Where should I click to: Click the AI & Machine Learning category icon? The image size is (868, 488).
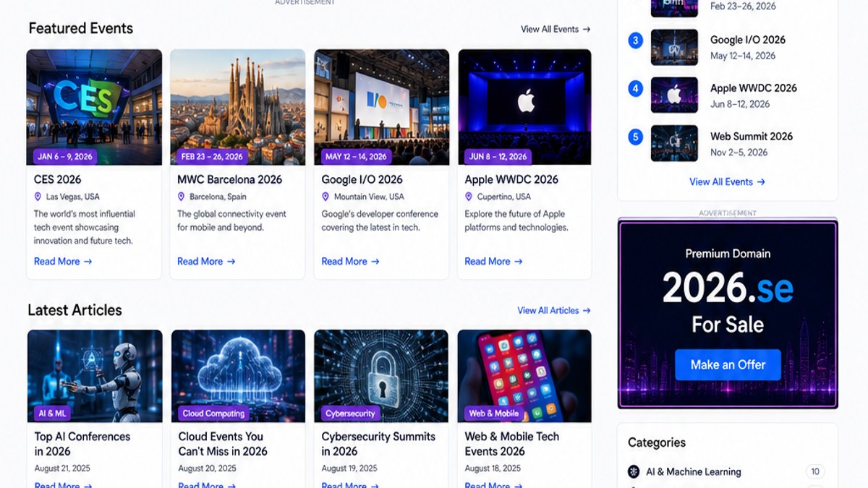pyautogui.click(x=634, y=471)
